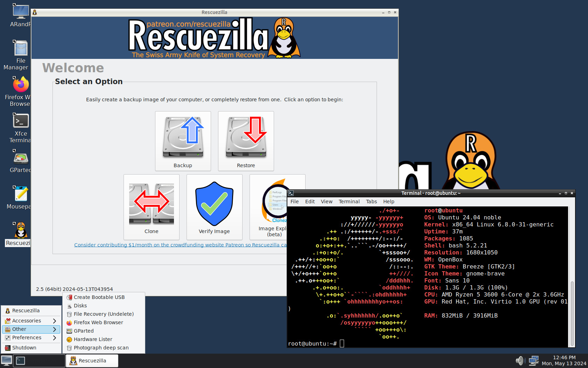Click the taskbar clock
The width and height of the screenshot is (588, 368).
564,361
